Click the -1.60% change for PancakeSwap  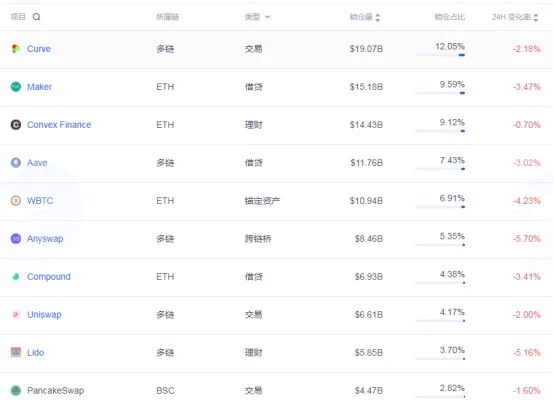click(x=526, y=390)
